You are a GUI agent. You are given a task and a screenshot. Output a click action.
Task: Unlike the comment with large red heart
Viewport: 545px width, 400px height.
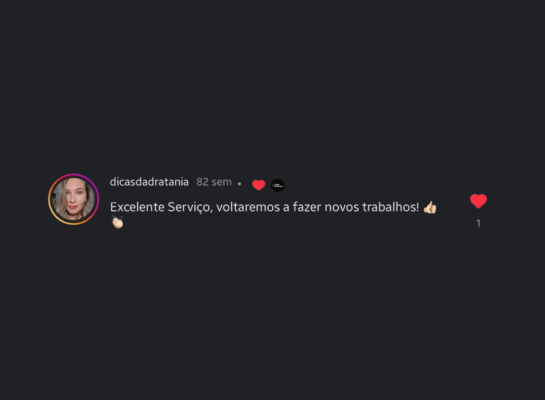478,201
